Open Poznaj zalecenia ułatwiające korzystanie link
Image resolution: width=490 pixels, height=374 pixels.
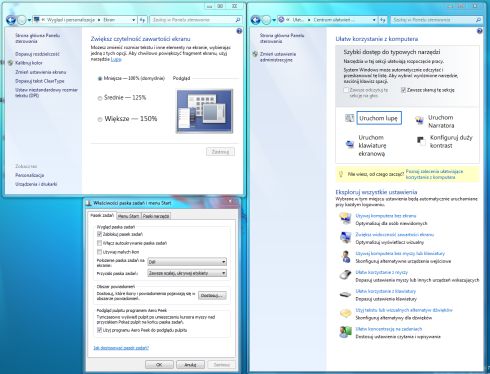point(434,174)
